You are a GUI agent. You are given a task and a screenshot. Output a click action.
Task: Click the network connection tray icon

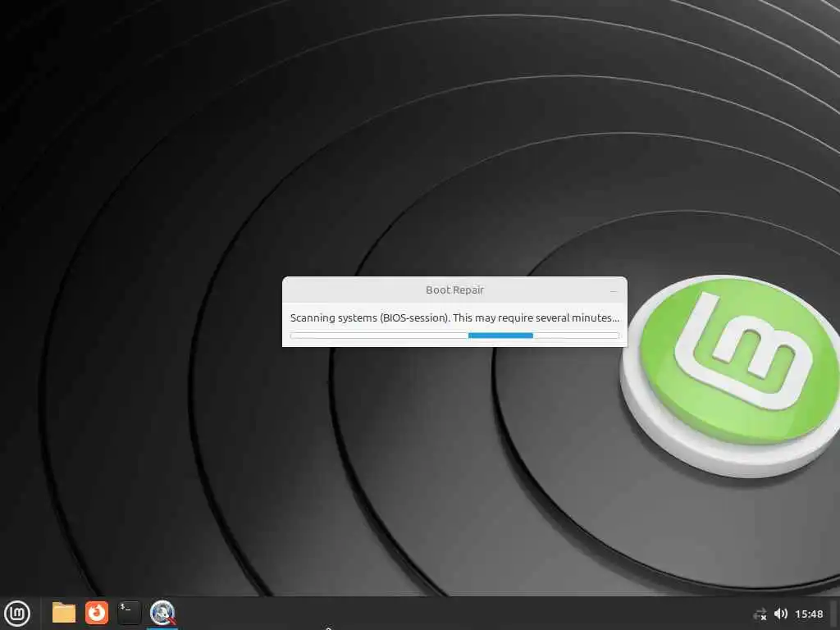(760, 614)
